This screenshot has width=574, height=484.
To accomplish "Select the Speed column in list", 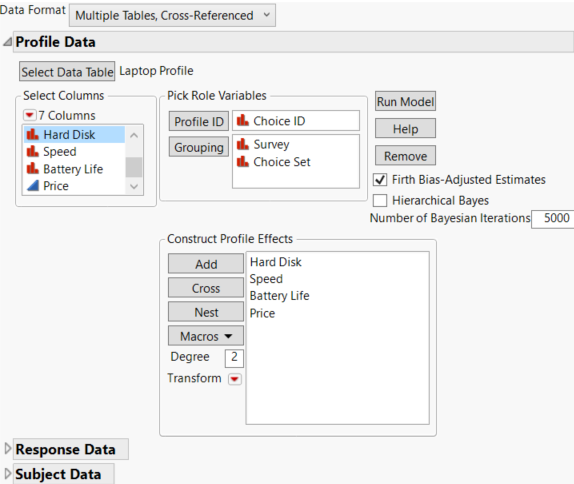I will [x=74, y=152].
